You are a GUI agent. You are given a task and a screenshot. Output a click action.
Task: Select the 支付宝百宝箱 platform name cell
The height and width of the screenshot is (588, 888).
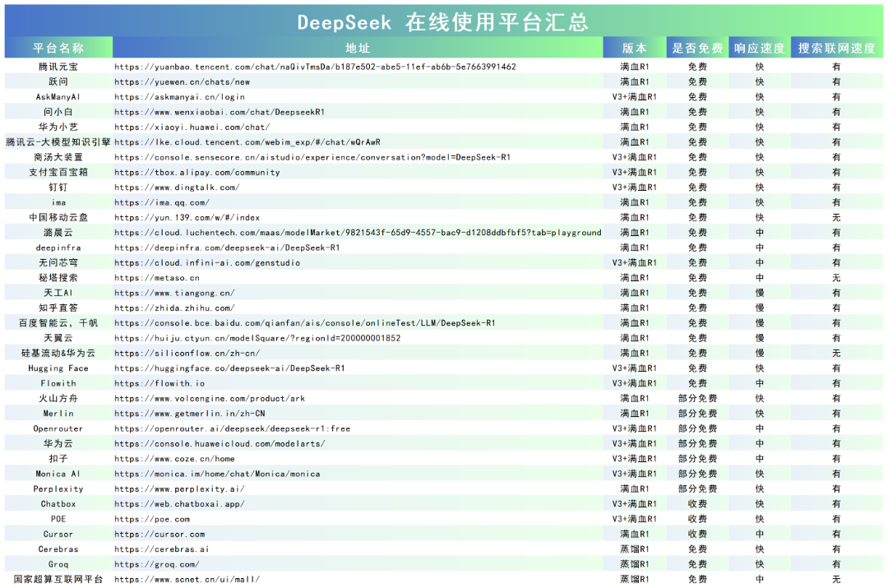pyautogui.click(x=58, y=173)
